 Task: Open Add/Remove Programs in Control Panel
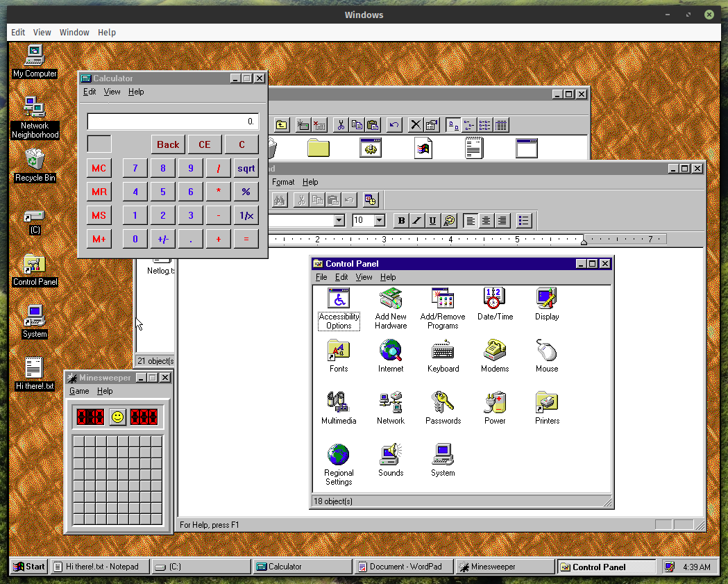tap(443, 308)
